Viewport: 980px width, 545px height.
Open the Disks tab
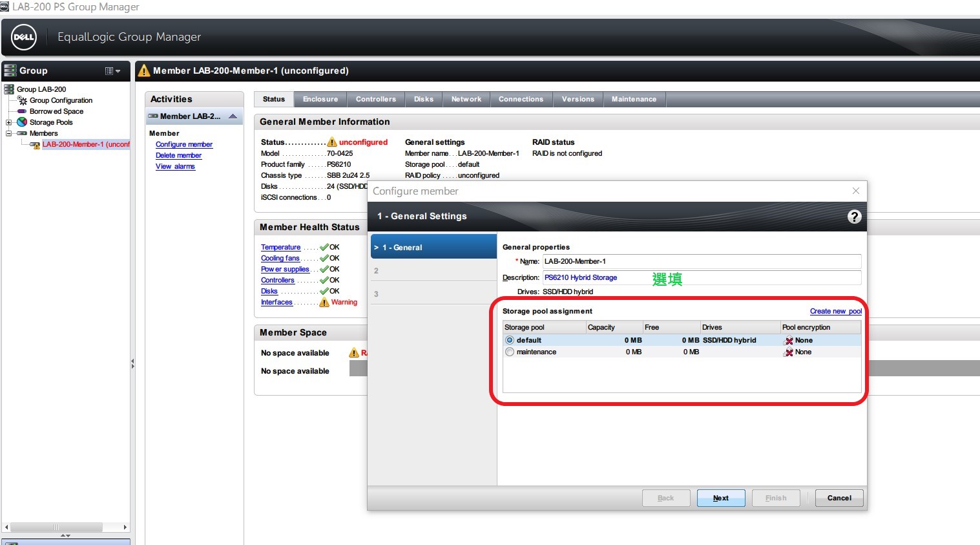pyautogui.click(x=424, y=99)
